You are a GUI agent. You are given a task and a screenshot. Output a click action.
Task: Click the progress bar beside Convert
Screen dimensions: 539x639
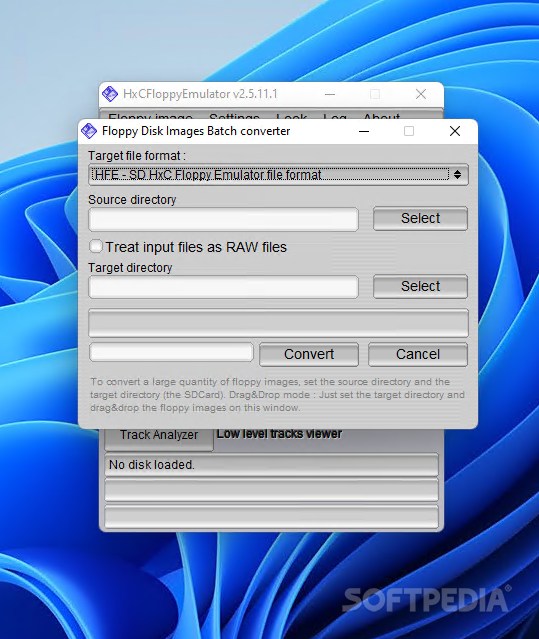[171, 352]
